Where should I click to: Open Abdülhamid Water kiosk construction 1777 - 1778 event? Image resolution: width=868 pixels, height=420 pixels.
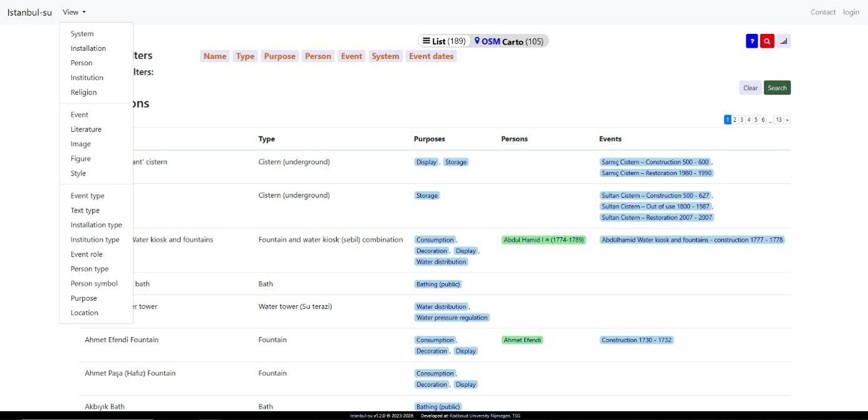tap(692, 239)
